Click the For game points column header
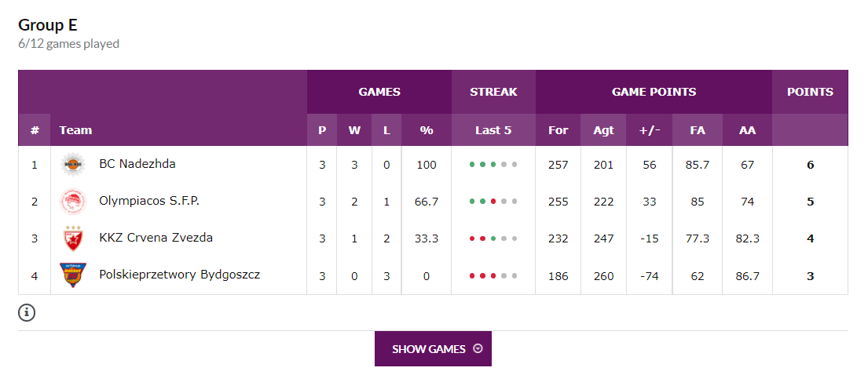The image size is (868, 375). click(x=558, y=130)
